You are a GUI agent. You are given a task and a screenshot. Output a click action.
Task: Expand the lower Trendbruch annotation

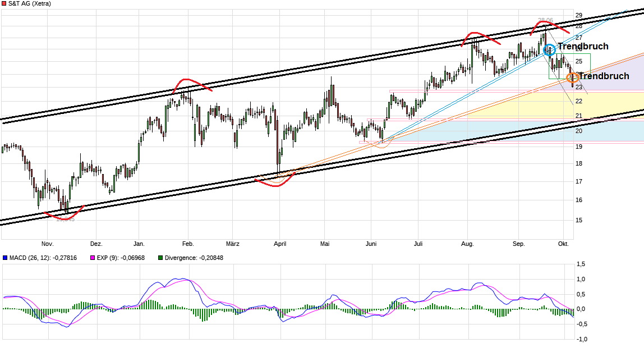point(605,76)
